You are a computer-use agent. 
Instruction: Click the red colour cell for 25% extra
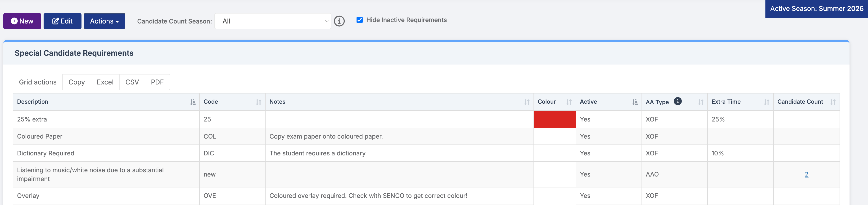[554, 119]
